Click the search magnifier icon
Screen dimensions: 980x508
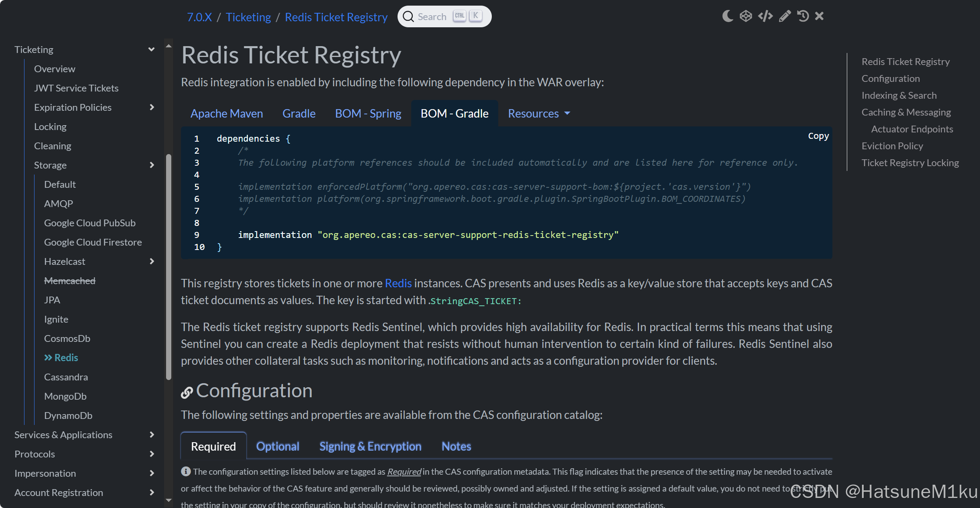408,16
